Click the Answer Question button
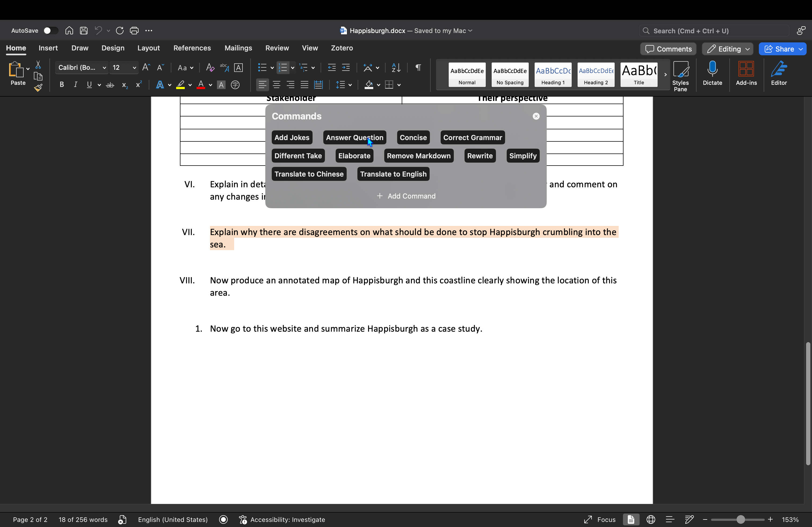This screenshot has height=527, width=812. [x=354, y=137]
